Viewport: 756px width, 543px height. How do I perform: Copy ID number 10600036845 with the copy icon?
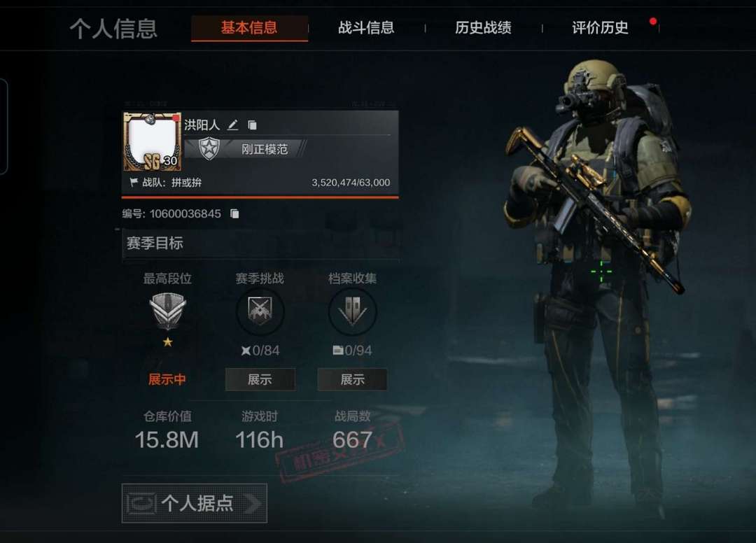tap(234, 213)
